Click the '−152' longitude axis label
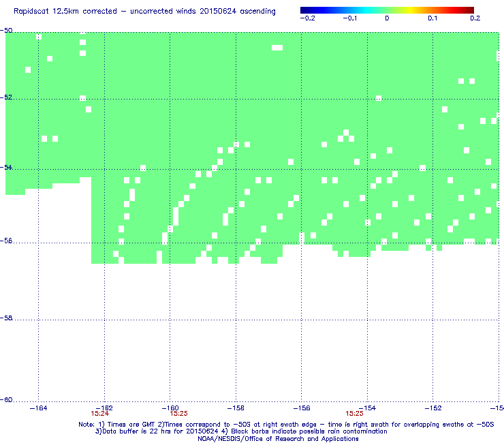The height and width of the screenshot is (443, 504). [x=433, y=408]
